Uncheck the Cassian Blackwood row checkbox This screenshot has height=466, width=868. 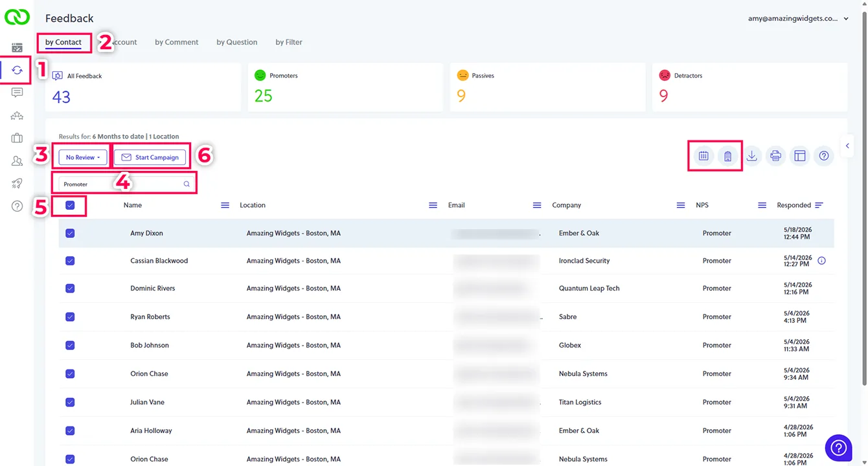[70, 261]
